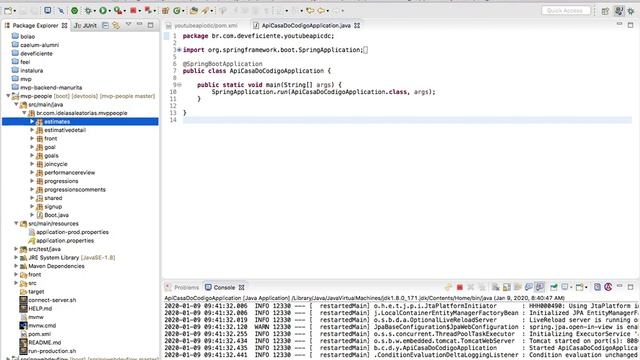Open Package Explorer view menu triangle

[x=128, y=25]
